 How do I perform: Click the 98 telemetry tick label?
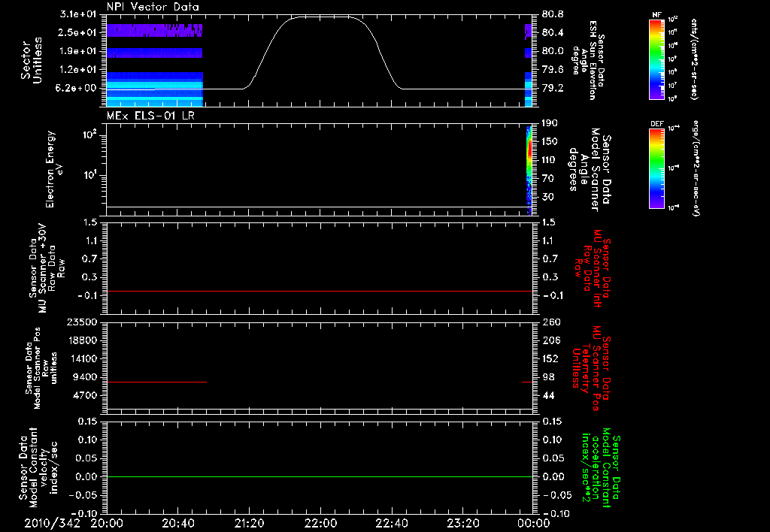pos(548,377)
